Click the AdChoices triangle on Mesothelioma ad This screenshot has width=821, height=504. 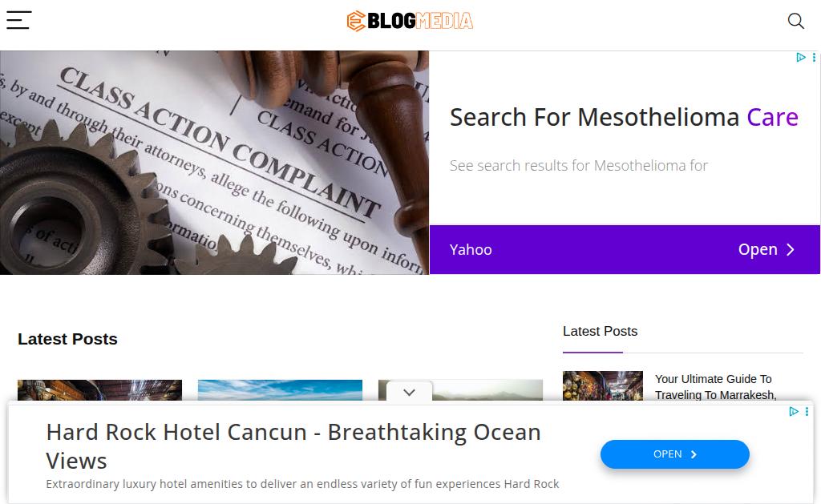[801, 57]
